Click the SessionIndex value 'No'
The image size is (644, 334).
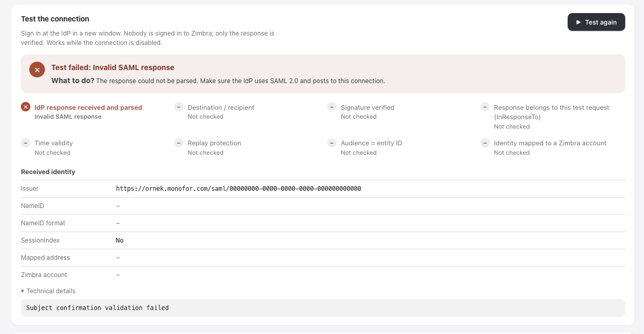tap(120, 240)
